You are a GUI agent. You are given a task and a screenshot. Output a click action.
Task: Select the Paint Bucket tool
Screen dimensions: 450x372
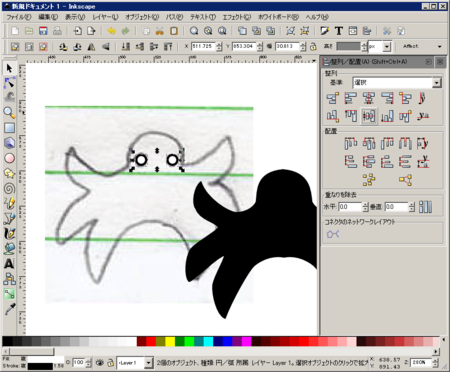point(9,248)
